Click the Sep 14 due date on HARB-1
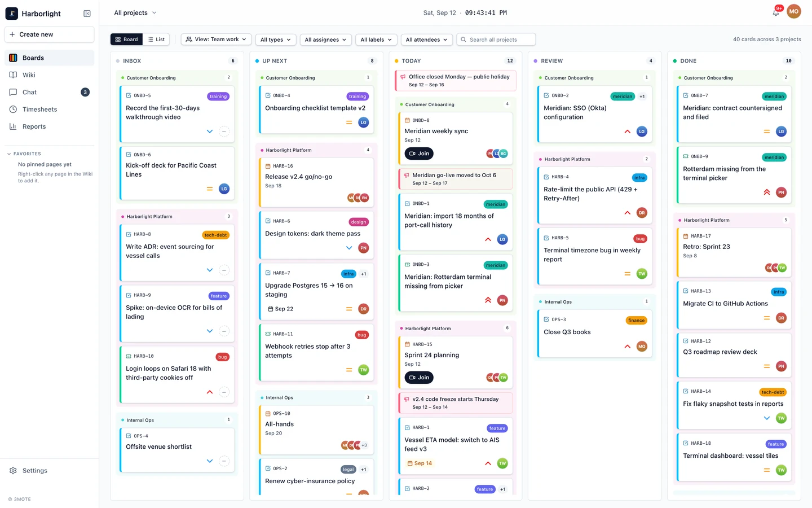This screenshot has width=812, height=508. [420, 463]
